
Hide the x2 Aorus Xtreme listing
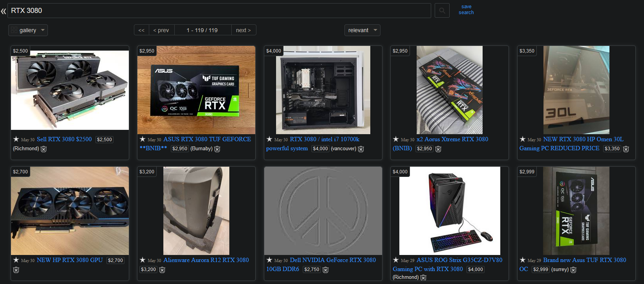coord(438,149)
